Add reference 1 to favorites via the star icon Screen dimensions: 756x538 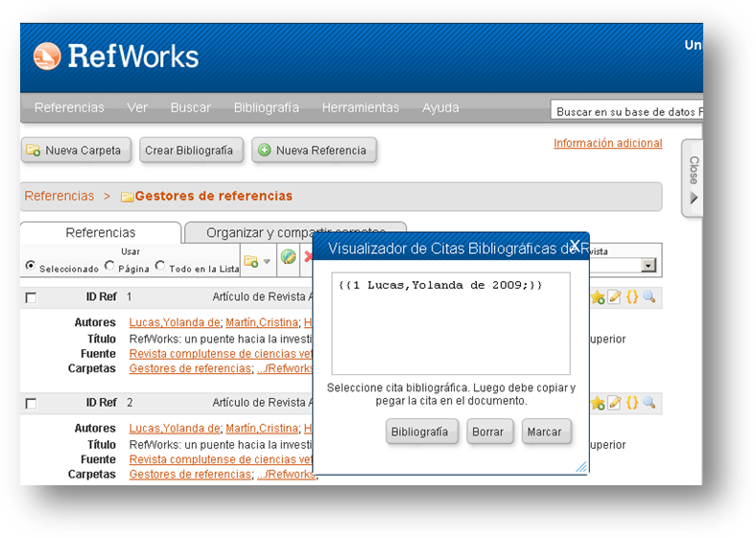click(x=598, y=297)
